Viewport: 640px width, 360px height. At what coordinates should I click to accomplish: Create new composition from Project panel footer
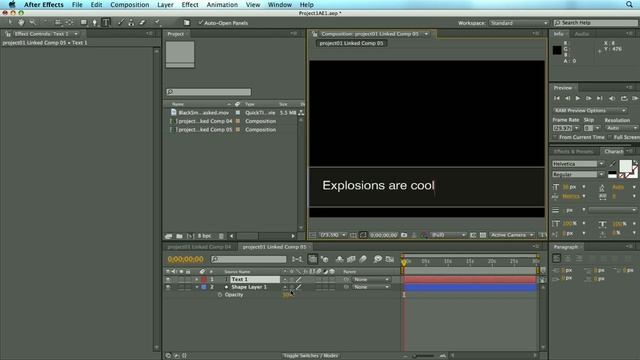coord(190,236)
